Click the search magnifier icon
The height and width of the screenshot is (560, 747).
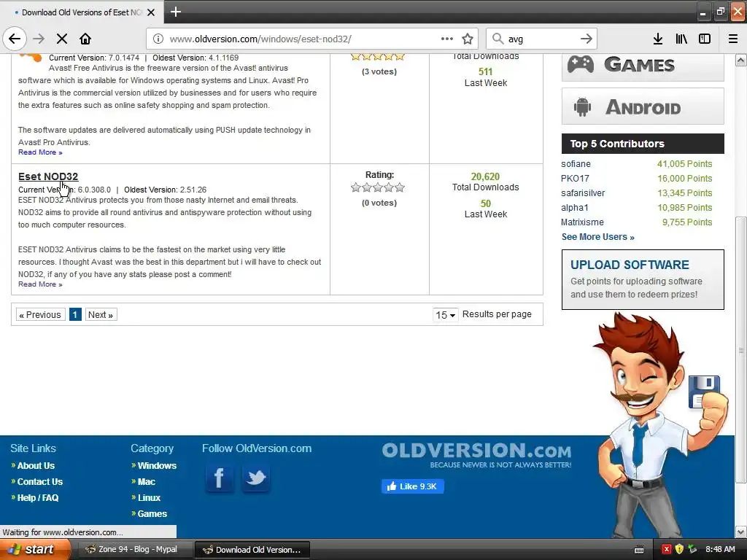pyautogui.click(x=498, y=39)
